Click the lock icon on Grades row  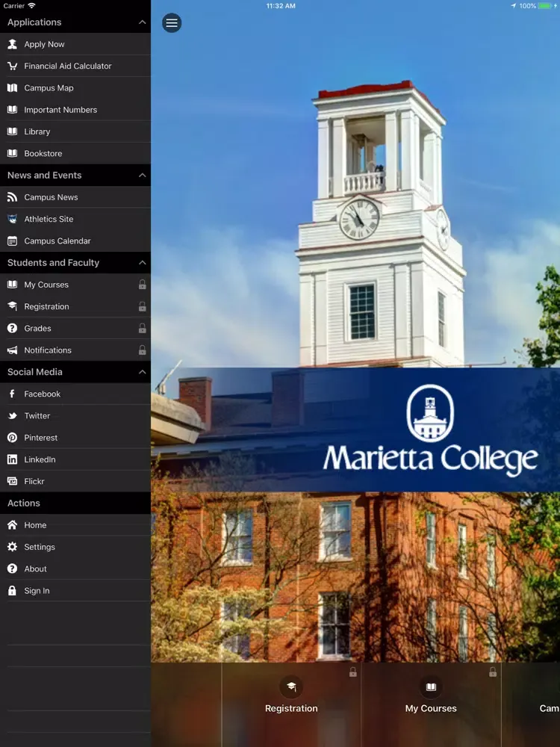[142, 328]
